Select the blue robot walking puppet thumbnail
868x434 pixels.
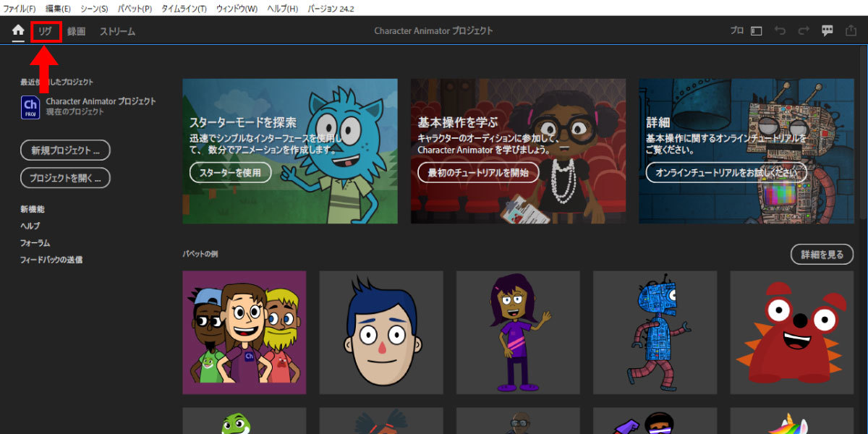click(655, 333)
